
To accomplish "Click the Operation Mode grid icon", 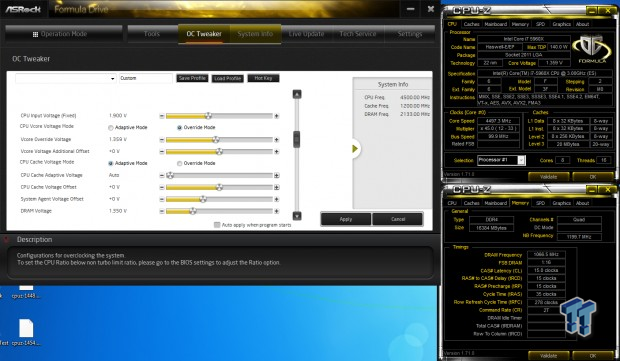I will (35, 34).
